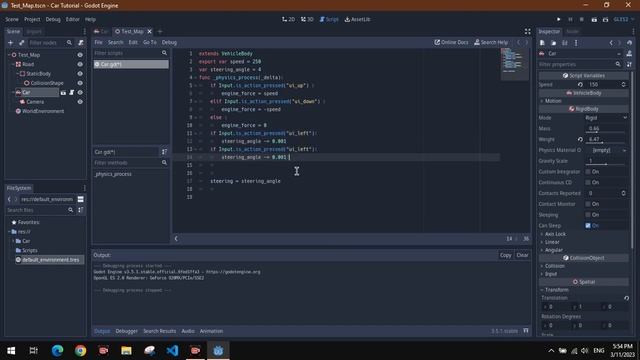Viewport: 640px width, 360px height.
Task: Reset the Weight property to default
Action: click(x=580, y=139)
